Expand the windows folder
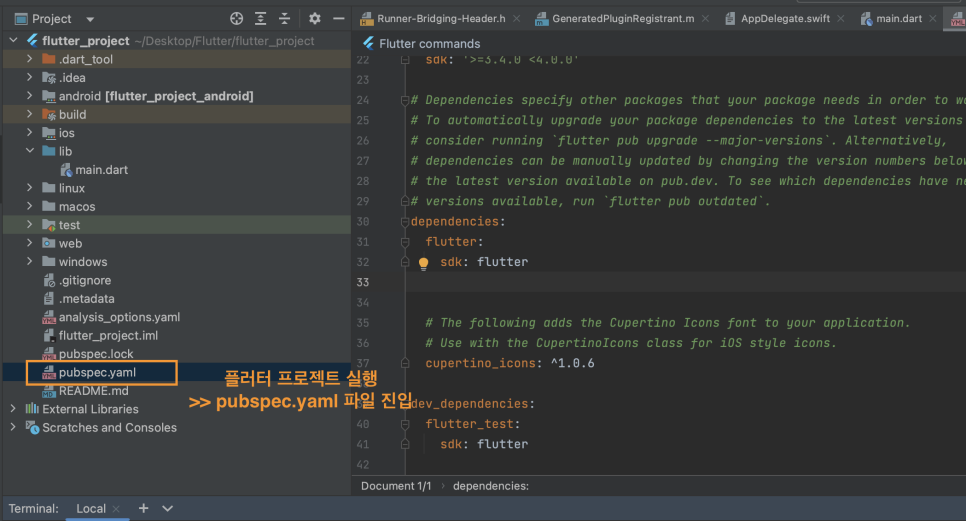Viewport: 966px width, 521px height. (30, 262)
